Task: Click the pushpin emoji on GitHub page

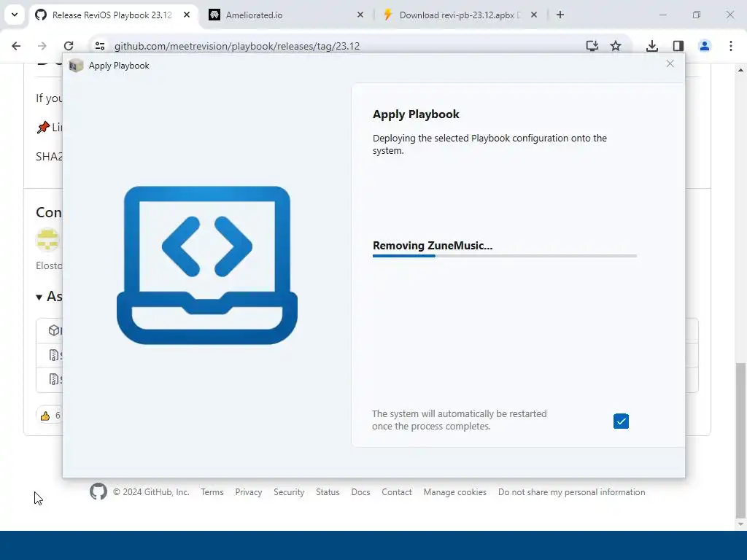Action: click(43, 127)
